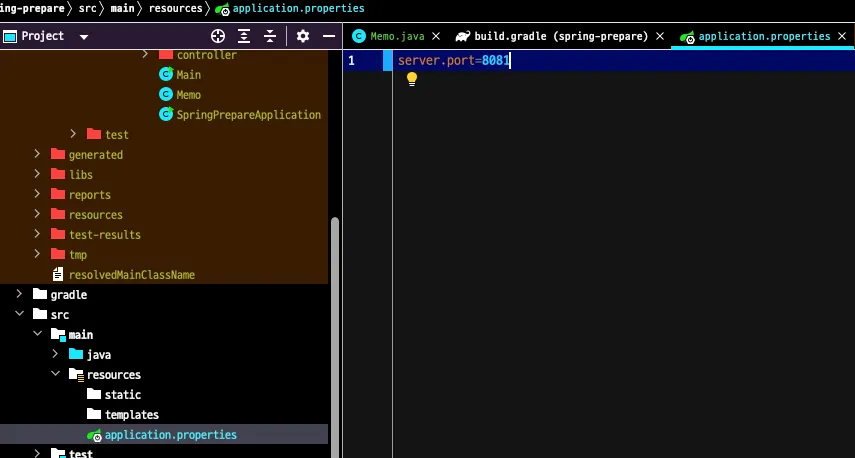Screen dimensions: 855x458
Task: Expand the generated folder
Action: (37, 154)
